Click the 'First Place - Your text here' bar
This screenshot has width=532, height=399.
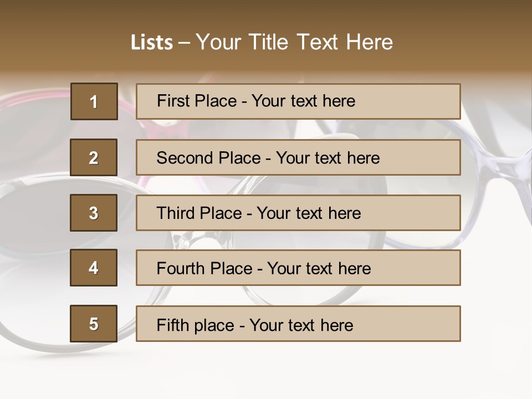[298, 101]
